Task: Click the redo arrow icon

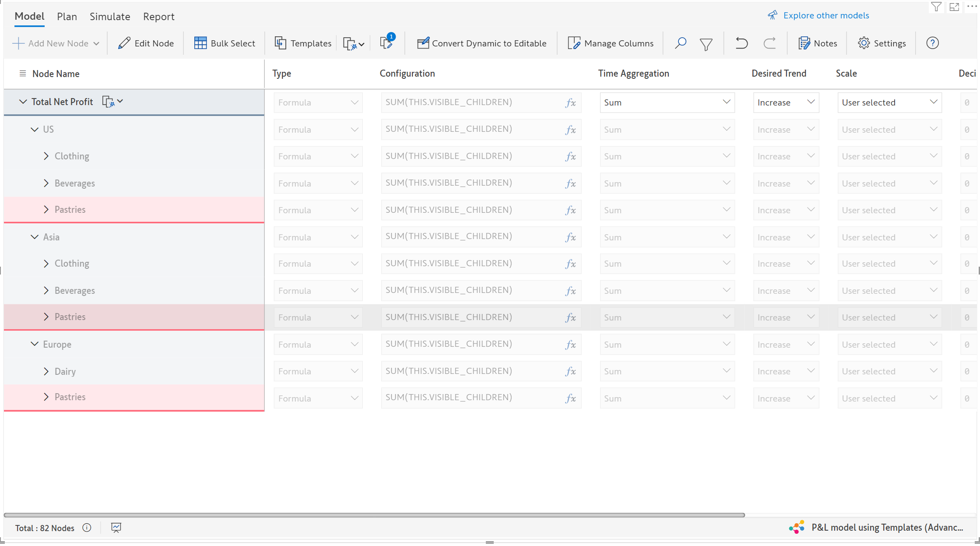Action: pyautogui.click(x=769, y=43)
